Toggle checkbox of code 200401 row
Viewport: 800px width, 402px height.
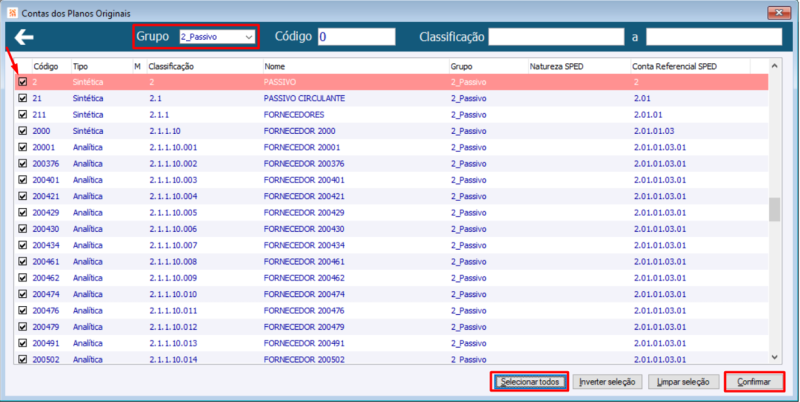pos(22,180)
